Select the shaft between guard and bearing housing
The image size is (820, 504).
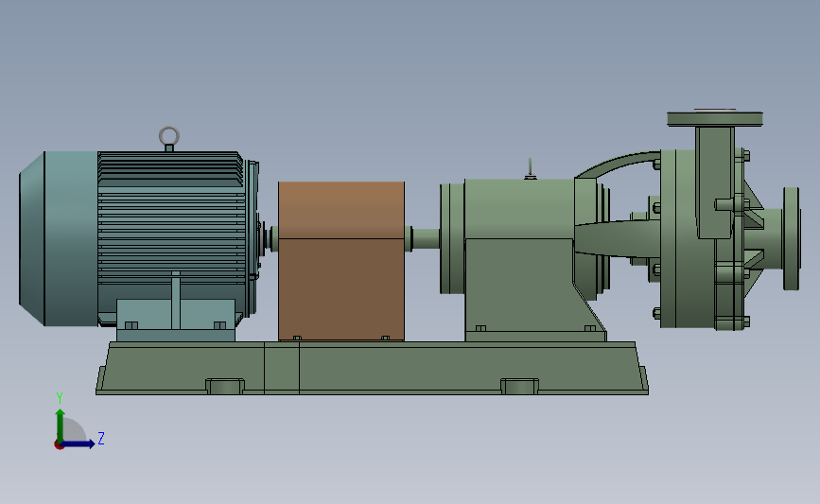pos(426,239)
